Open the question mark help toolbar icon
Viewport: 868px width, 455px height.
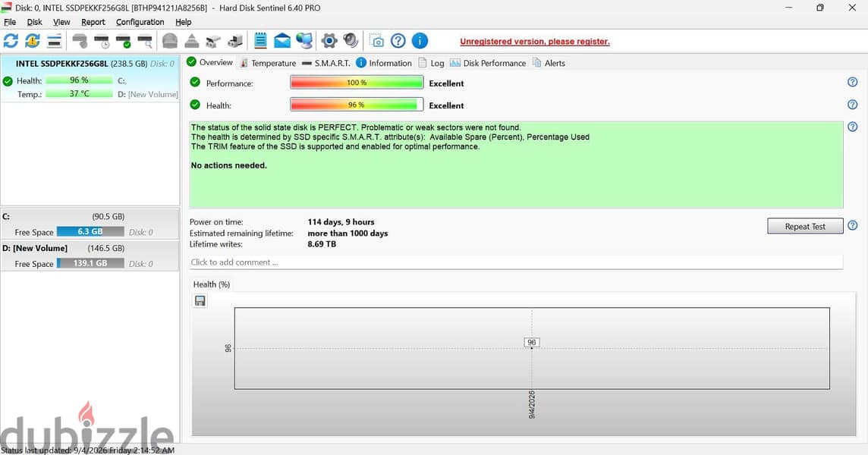[x=398, y=40]
